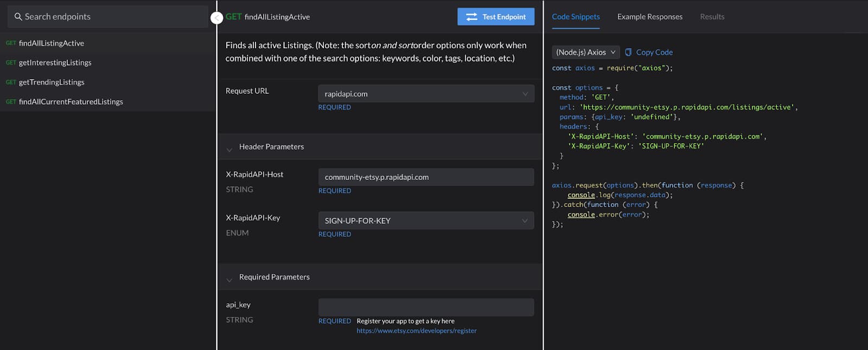Image resolution: width=868 pixels, height=350 pixels.
Task: Open the Etsy developers register link
Action: [416, 330]
